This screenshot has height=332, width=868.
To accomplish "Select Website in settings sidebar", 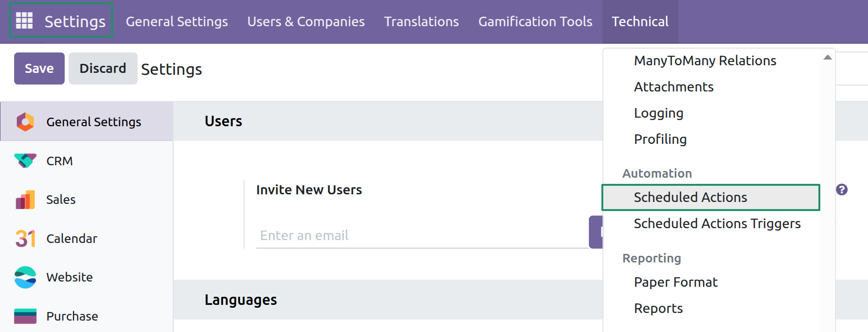I will pyautogui.click(x=86, y=277).
